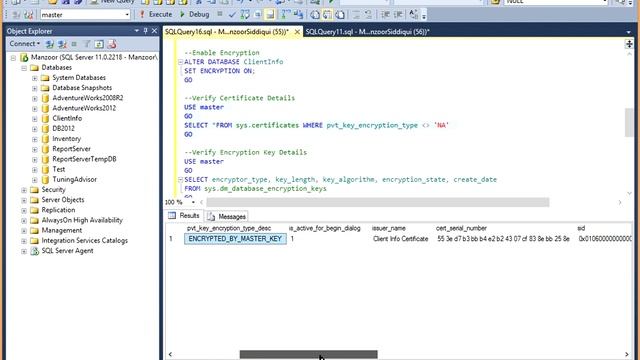Select the ENCRYPTED_BY_MASTER_KEY cell

click(235, 239)
